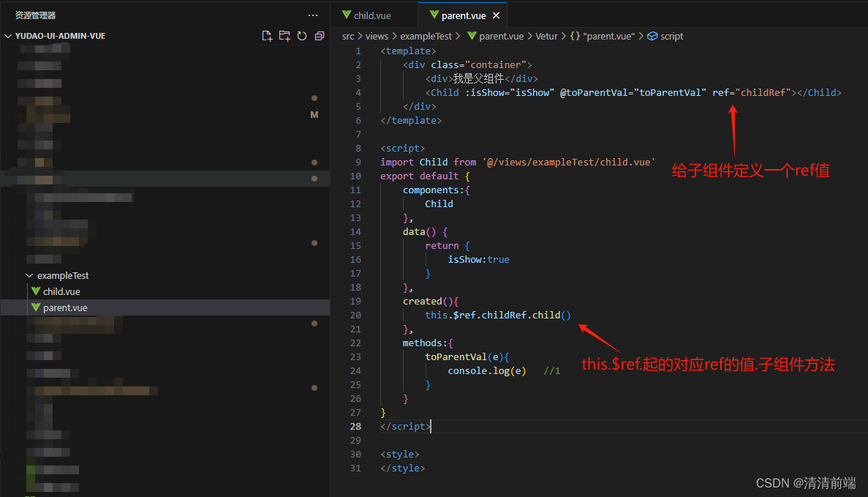Click the Vetur breadcrumb segment
The height and width of the screenshot is (497, 868).
[546, 36]
